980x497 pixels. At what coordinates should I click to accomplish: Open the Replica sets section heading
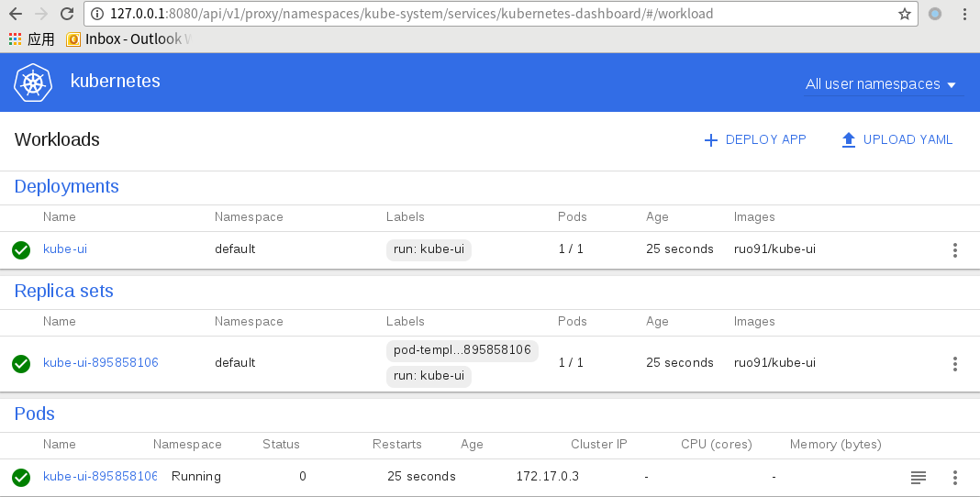63,291
